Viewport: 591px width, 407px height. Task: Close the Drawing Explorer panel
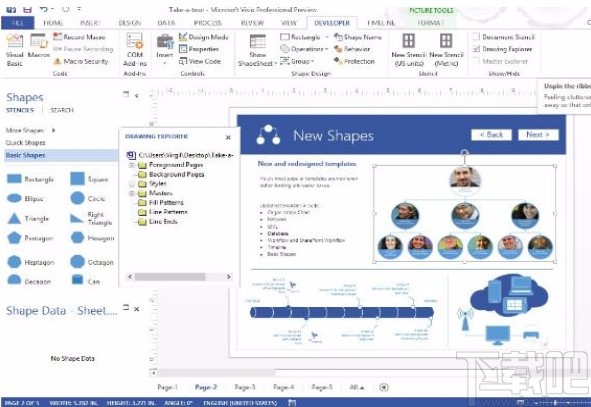tap(228, 138)
